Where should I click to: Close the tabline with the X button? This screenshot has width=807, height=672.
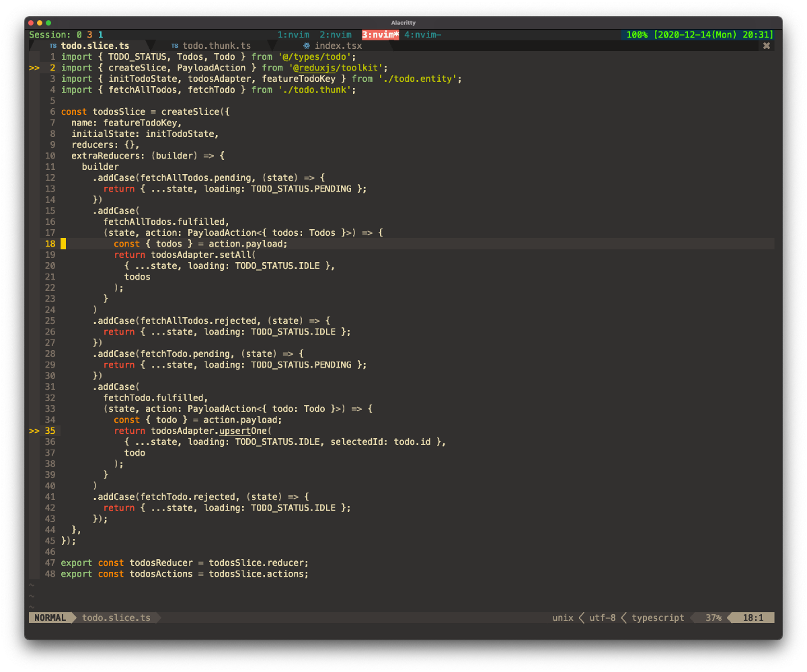coord(766,46)
